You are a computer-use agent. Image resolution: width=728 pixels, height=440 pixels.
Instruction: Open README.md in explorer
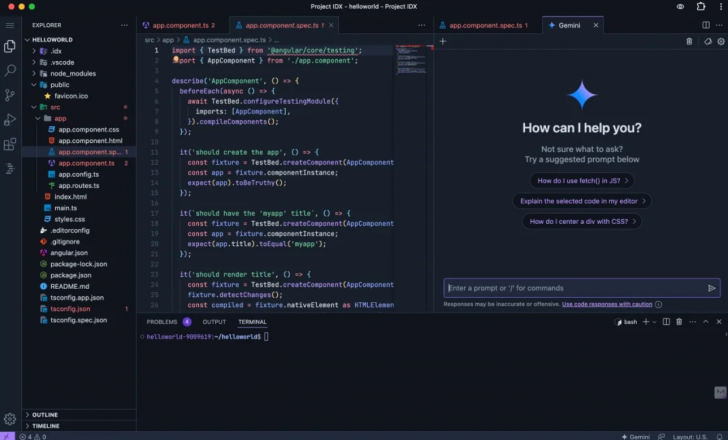click(70, 286)
